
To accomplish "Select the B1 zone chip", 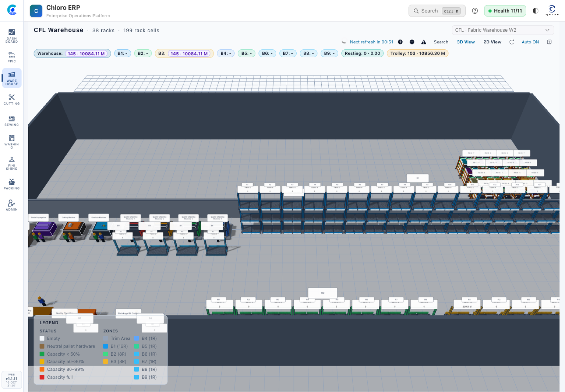I will (123, 54).
